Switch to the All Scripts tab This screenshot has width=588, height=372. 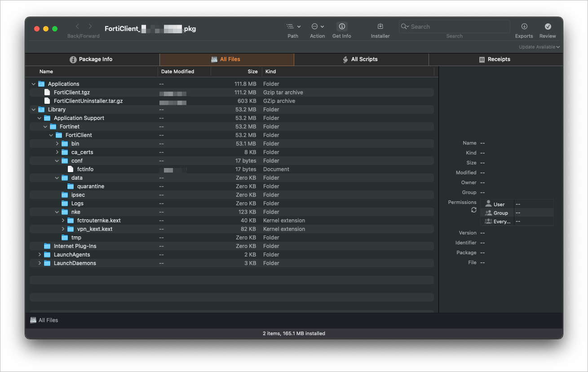pyautogui.click(x=361, y=59)
